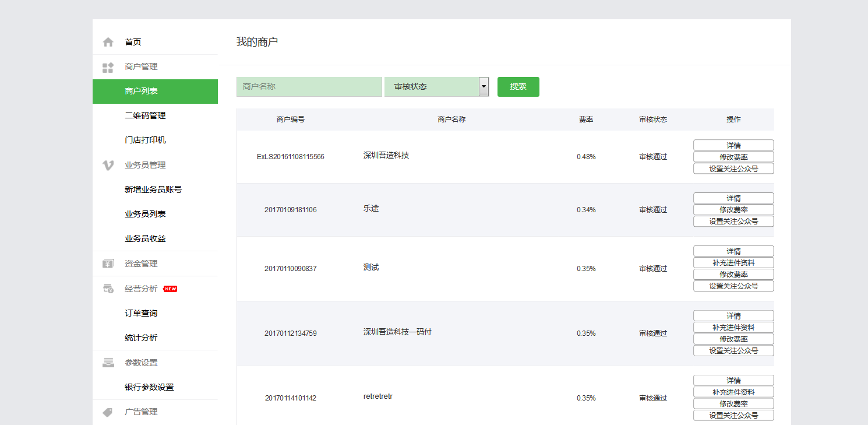Click the 商户名称 search input field
This screenshot has width=868, height=425.
[309, 86]
